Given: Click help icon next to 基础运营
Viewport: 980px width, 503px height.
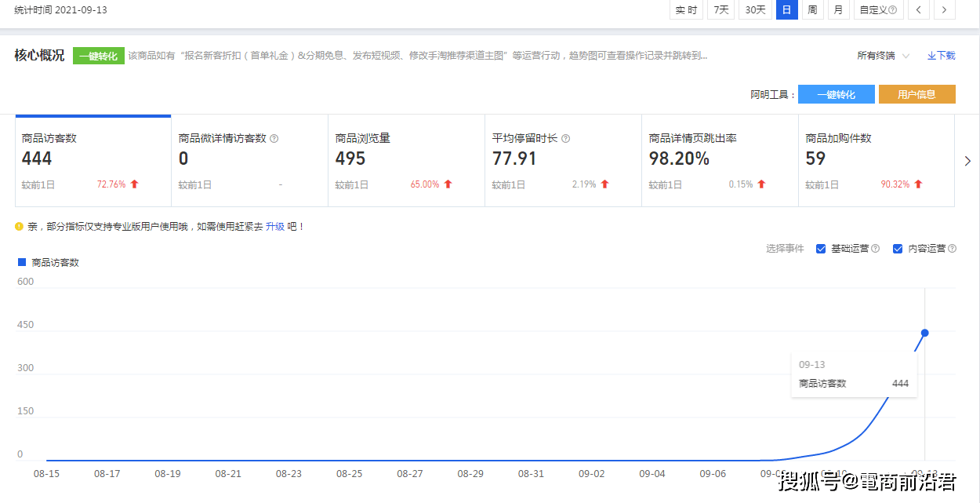Looking at the screenshot, I should (875, 249).
